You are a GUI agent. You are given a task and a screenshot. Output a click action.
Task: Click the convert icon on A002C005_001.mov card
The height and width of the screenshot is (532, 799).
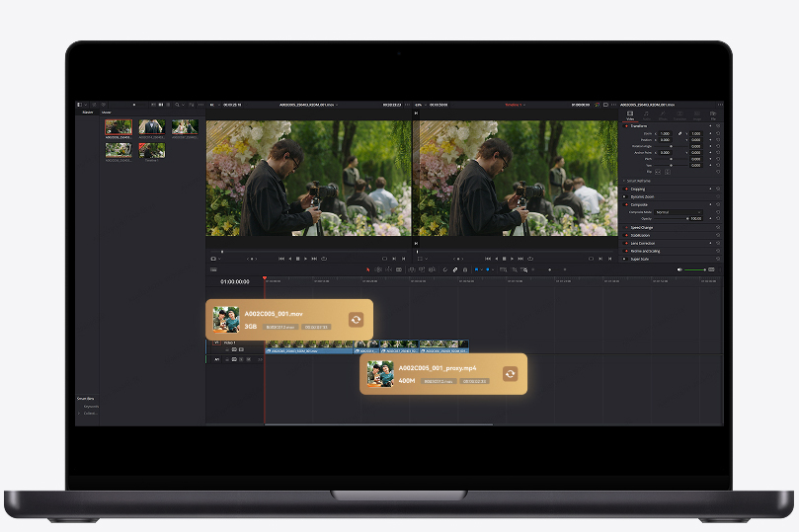coord(356,319)
